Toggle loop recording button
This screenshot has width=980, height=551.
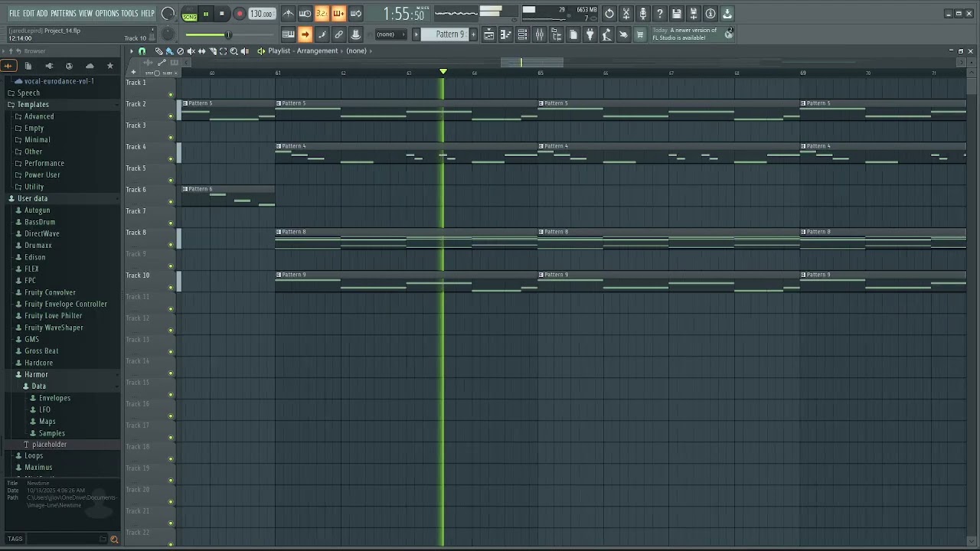click(x=355, y=14)
